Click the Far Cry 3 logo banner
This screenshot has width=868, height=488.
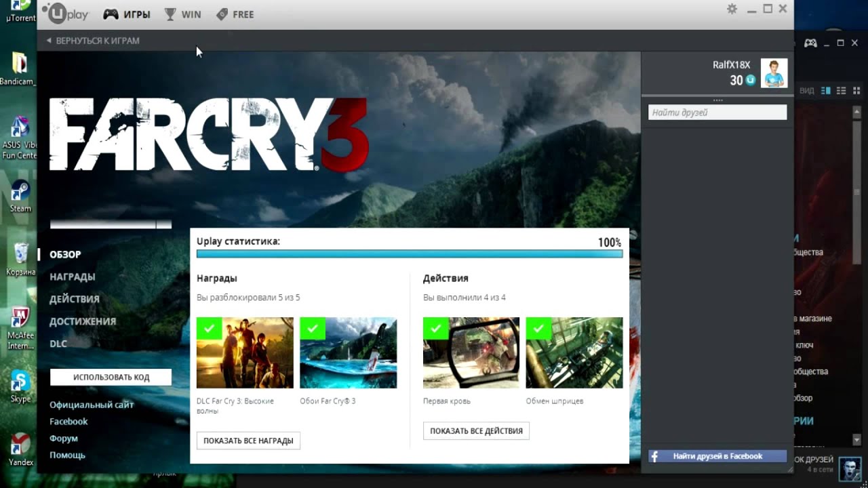tap(209, 134)
